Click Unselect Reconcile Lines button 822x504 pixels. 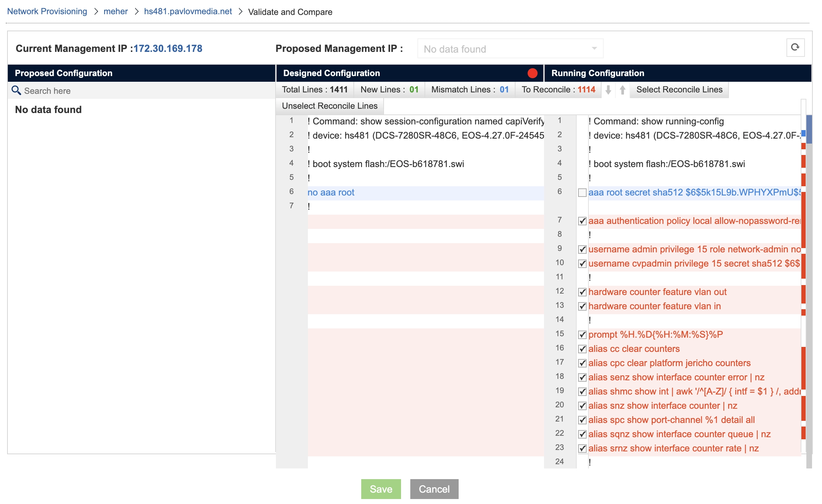point(330,106)
